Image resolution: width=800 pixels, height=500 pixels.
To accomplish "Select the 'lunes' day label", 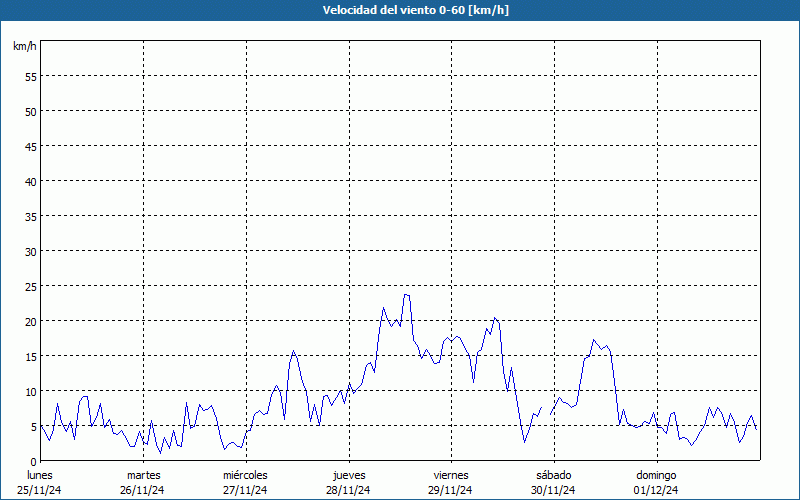I will 40,475.
